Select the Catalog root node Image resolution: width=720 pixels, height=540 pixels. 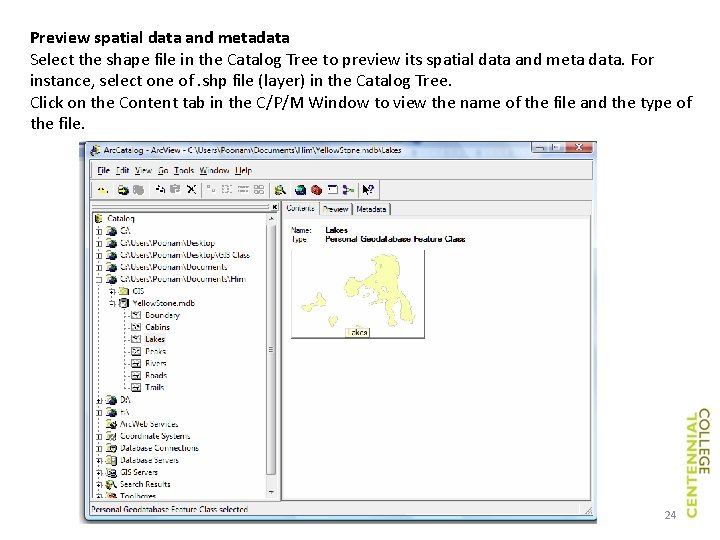(x=121, y=219)
